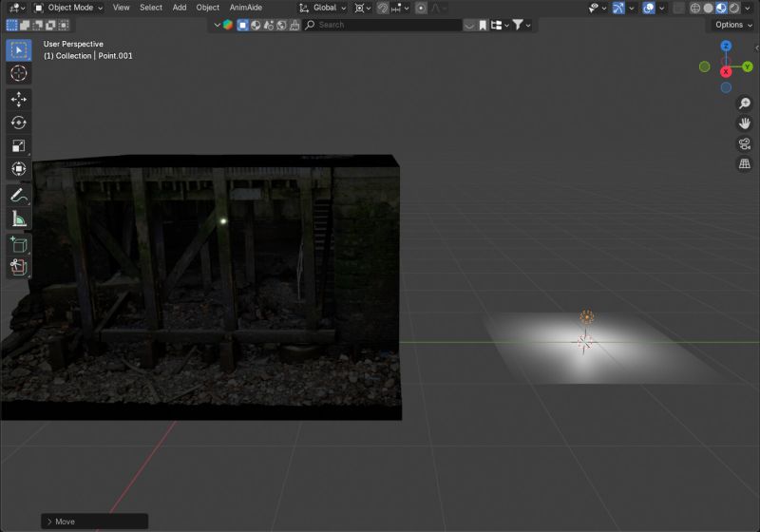Click the blue Z axis on gizmo
Viewport: 760px width, 532px height.
coord(726,46)
